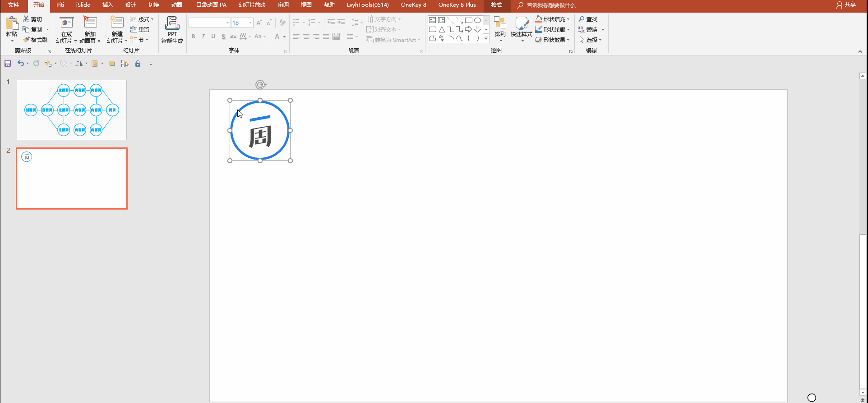This screenshot has height=403, width=868.
Task: Click the padlock icon in quick access toolbar
Action: coord(138,64)
